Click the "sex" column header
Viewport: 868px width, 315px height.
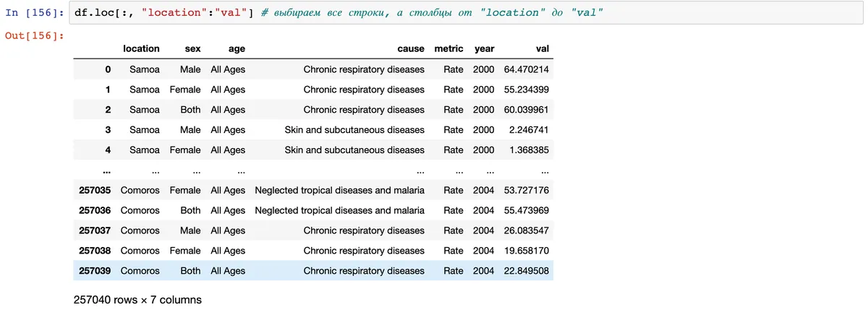[x=192, y=49]
